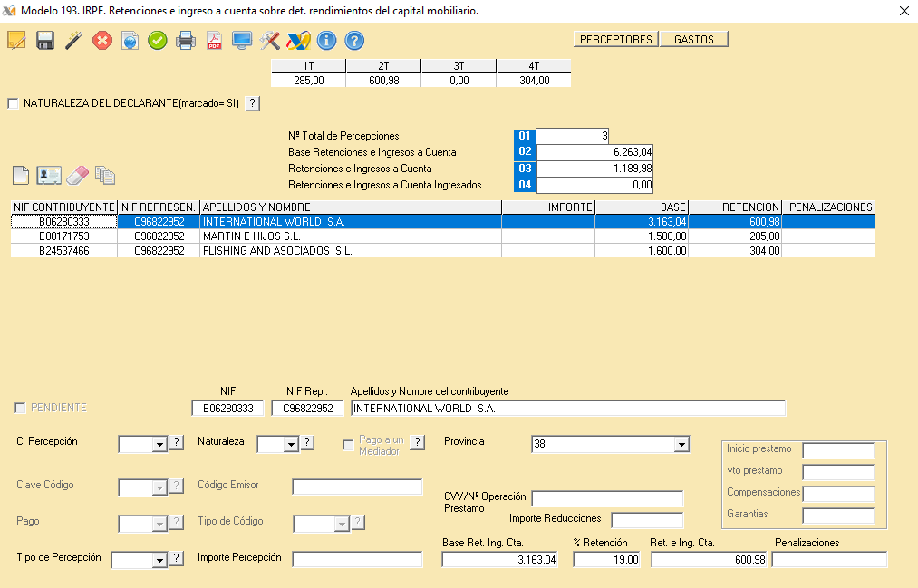Select the FLISHING AND ASOCIADOS S.L. row

[x=442, y=251]
